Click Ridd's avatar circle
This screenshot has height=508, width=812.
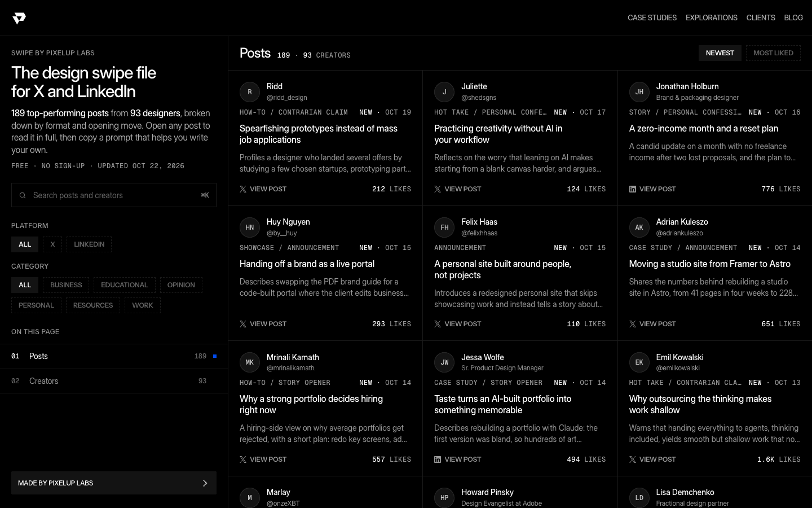pos(250,92)
